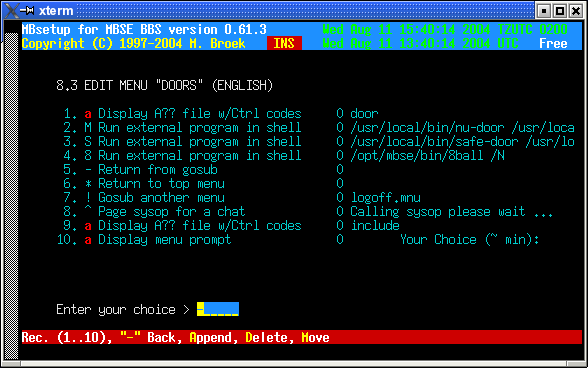Click the X logo icon in title bar
This screenshot has height=368, width=588.
[x=11, y=11]
